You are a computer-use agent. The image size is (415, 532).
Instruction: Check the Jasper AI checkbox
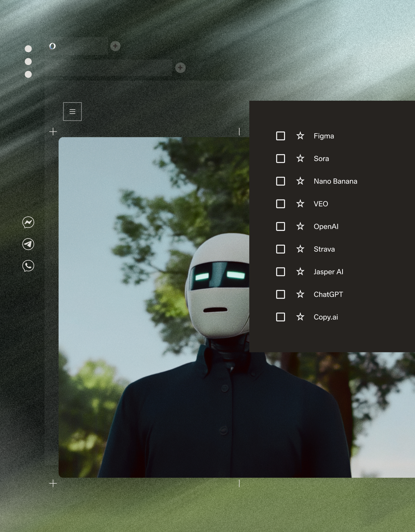(x=281, y=272)
